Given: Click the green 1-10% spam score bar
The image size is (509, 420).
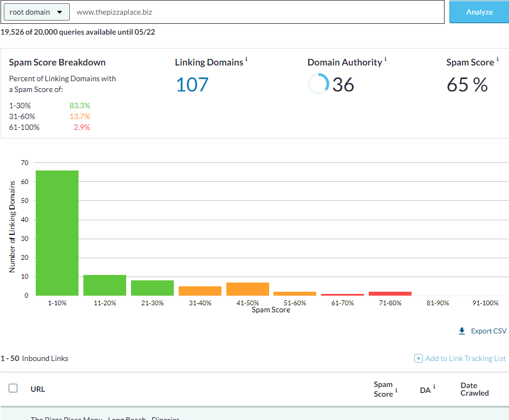Looking at the screenshot, I should [57, 233].
